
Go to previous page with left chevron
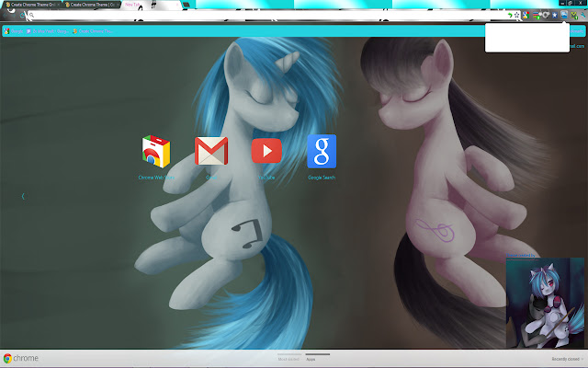tap(23, 196)
